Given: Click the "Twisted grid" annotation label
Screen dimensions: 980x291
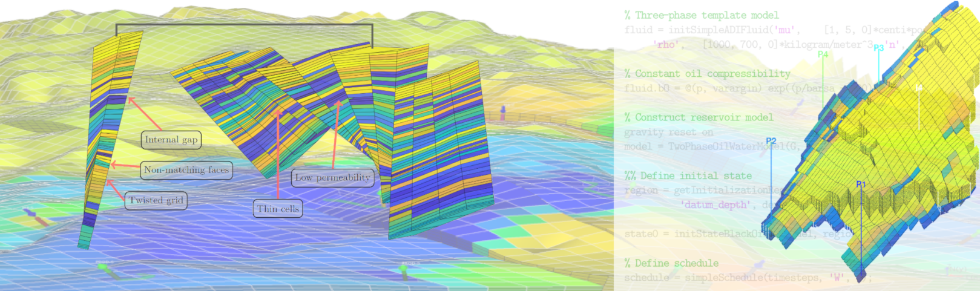Looking at the screenshot, I should (x=156, y=200).
